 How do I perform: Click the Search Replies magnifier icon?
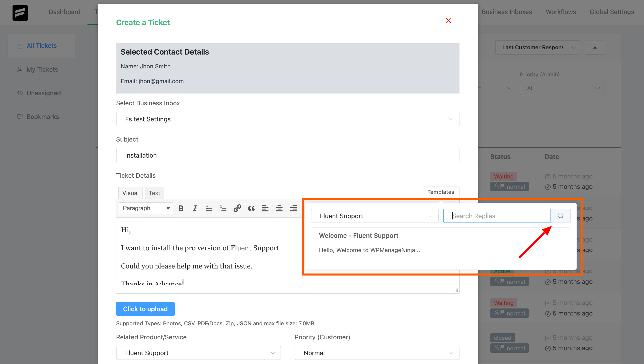point(560,216)
